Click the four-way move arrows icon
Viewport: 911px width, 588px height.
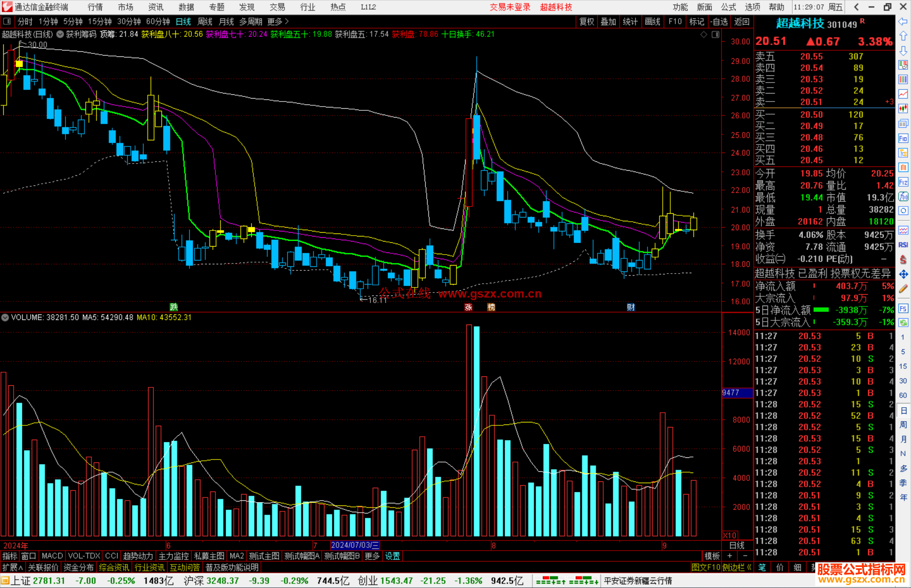903,274
